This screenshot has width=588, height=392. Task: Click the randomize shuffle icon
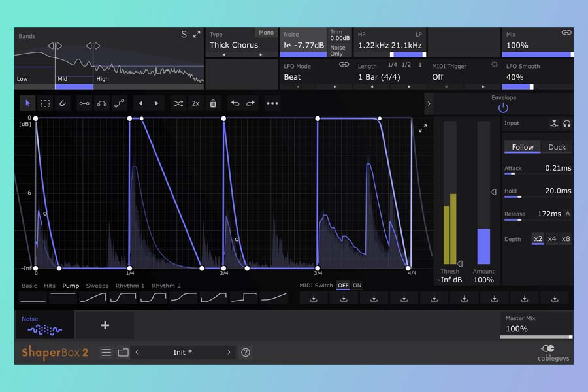178,103
